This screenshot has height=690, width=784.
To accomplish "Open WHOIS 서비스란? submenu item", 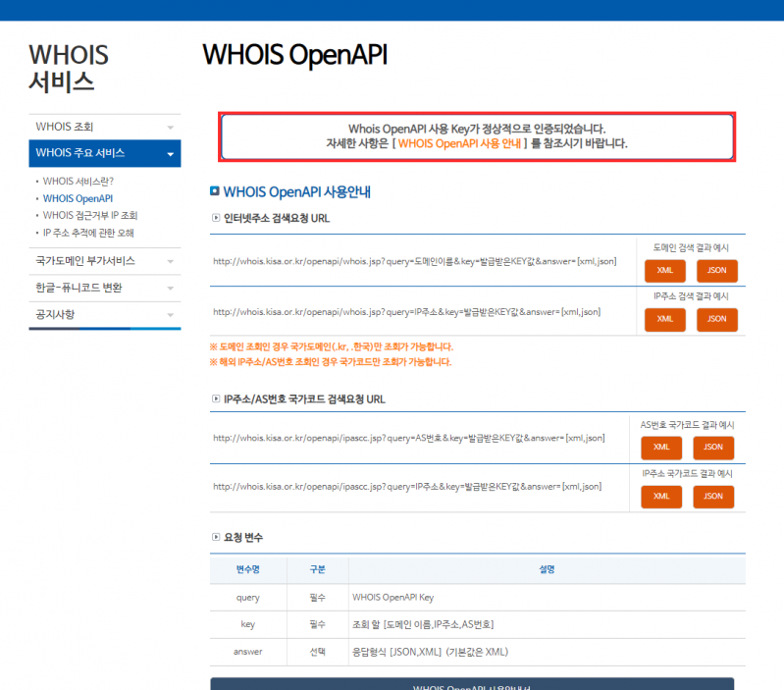I will [78, 182].
